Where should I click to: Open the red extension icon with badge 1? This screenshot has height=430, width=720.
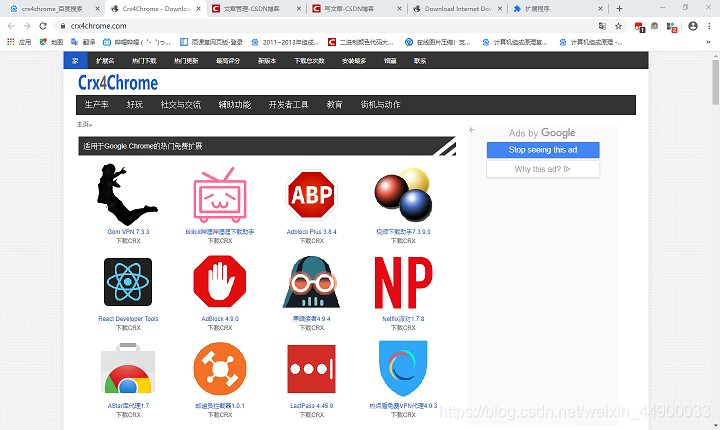click(x=639, y=27)
